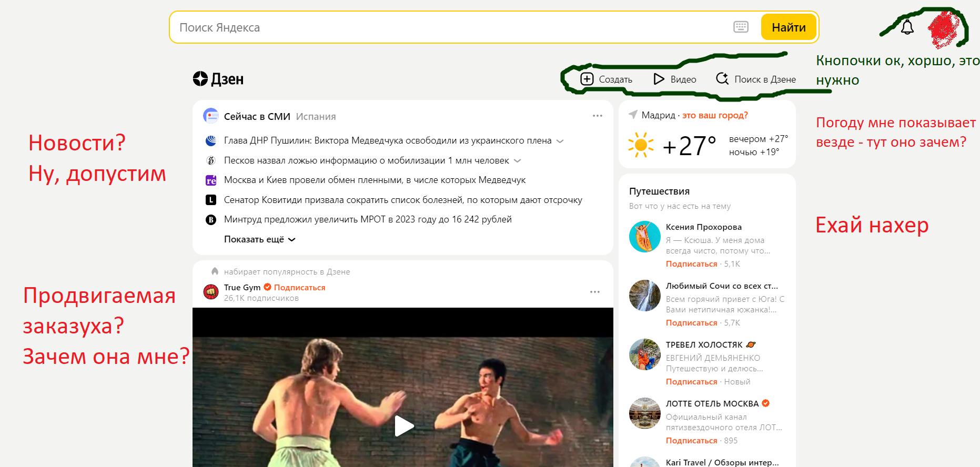Click the purple re source icon

click(x=211, y=180)
